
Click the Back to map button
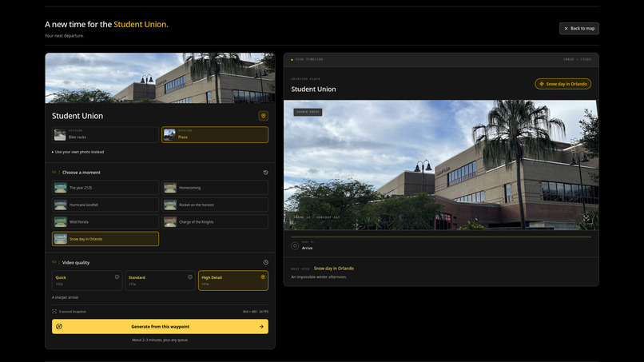579,28
